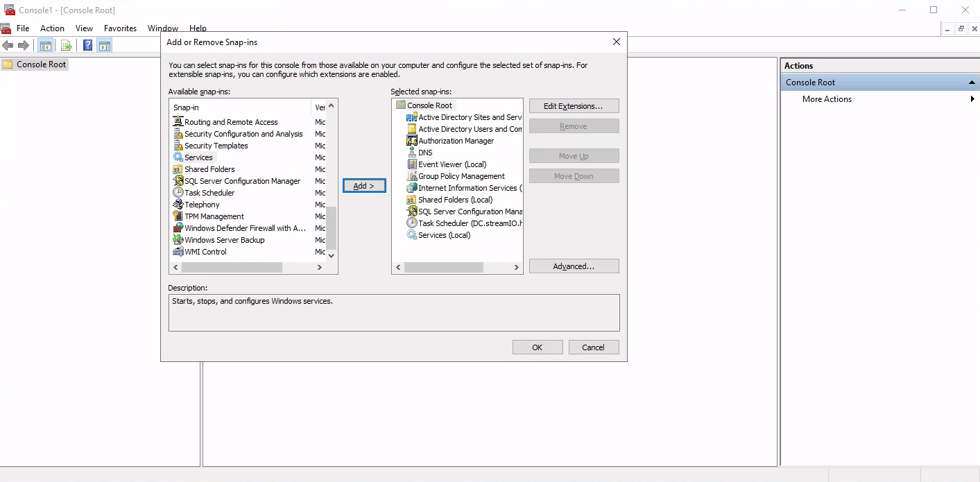Click the available snap-ins vertical scrollbar thumb
Image resolution: width=980 pixels, height=482 pixels.
(x=332, y=227)
